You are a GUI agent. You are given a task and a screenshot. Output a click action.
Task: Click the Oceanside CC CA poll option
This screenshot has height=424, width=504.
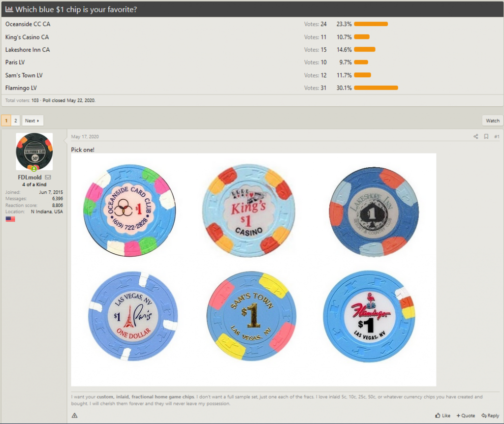pos(28,24)
